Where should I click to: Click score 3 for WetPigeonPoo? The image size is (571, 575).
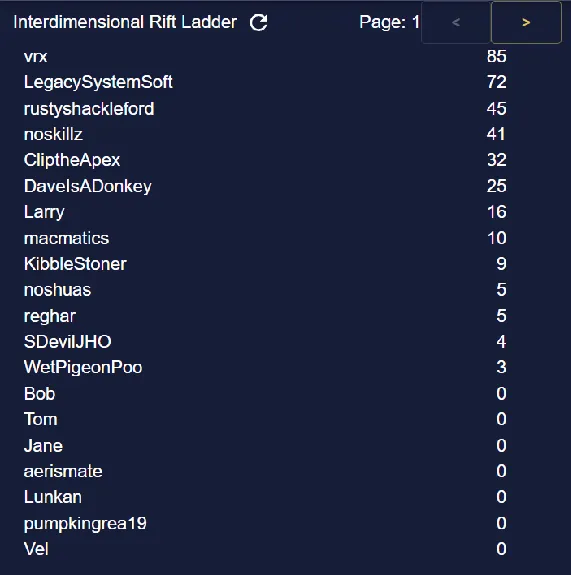click(x=501, y=367)
